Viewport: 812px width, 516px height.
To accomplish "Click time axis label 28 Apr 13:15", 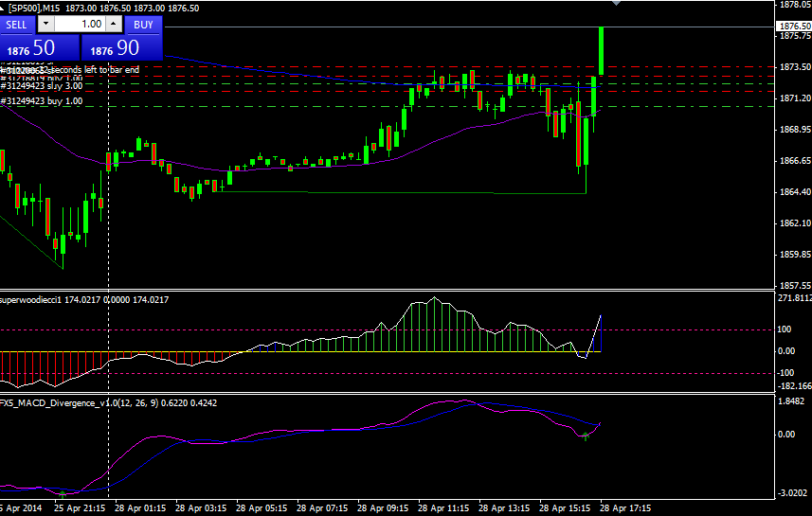I will click(504, 508).
